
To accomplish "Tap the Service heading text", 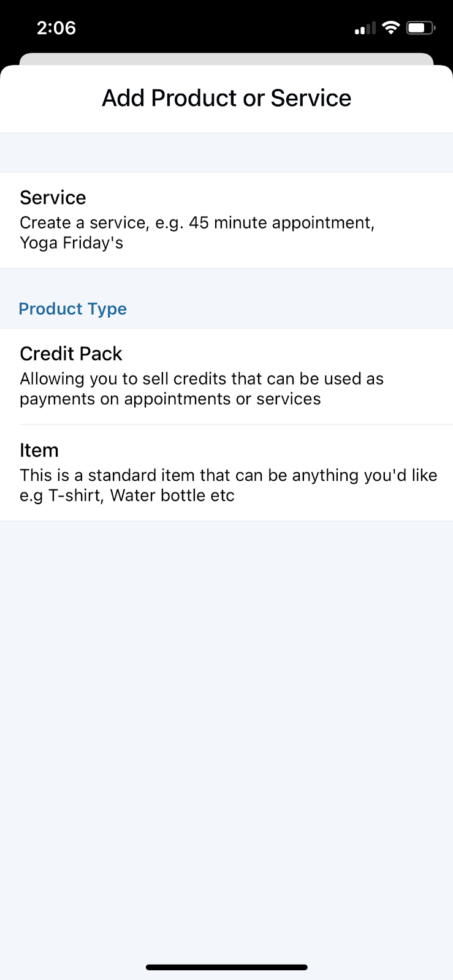I will (x=53, y=198).
